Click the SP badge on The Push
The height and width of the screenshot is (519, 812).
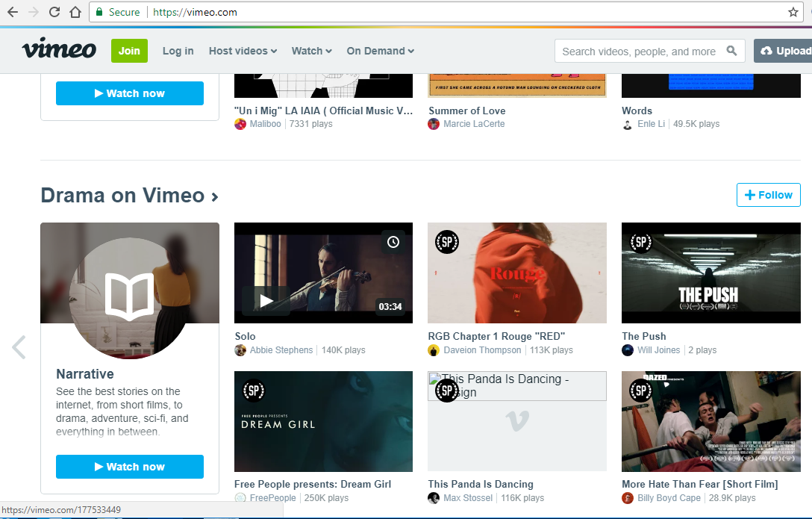[640, 242]
